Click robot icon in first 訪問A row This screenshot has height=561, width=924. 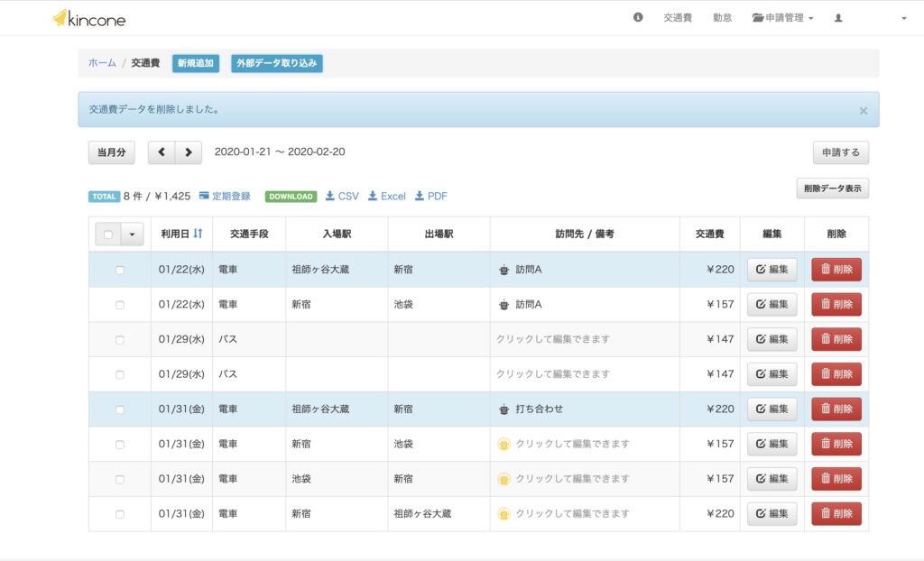pyautogui.click(x=504, y=270)
